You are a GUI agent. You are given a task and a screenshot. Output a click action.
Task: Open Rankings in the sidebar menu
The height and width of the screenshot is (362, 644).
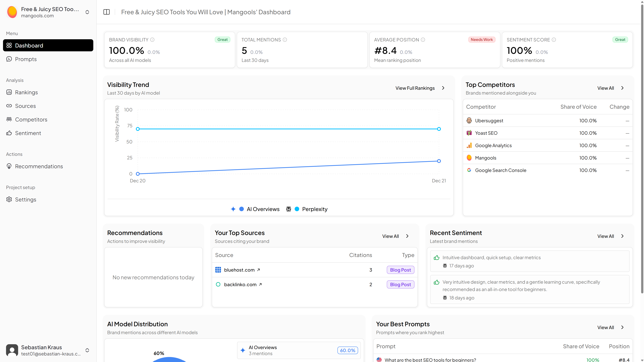(26, 92)
